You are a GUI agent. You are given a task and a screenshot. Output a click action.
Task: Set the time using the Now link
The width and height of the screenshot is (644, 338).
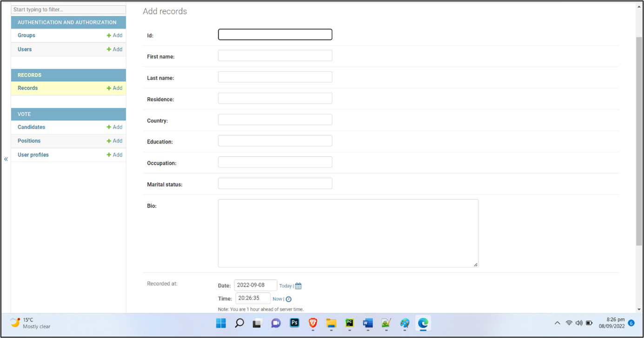(278, 298)
